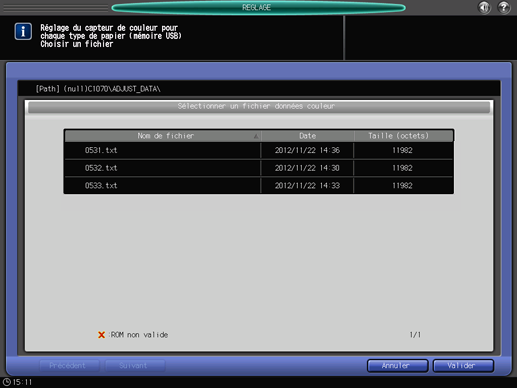517x388 pixels.
Task: Click the REGLAGE title bar
Action: (258, 7)
